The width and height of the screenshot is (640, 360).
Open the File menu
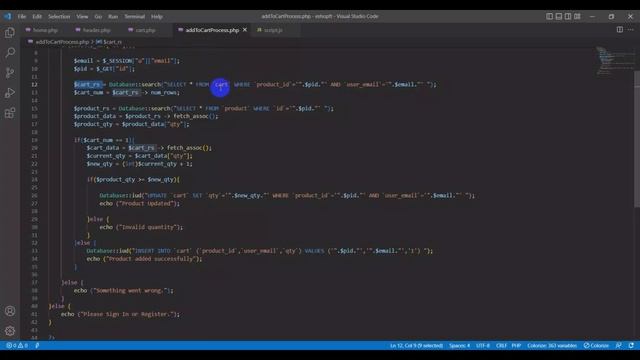[x=22, y=16]
